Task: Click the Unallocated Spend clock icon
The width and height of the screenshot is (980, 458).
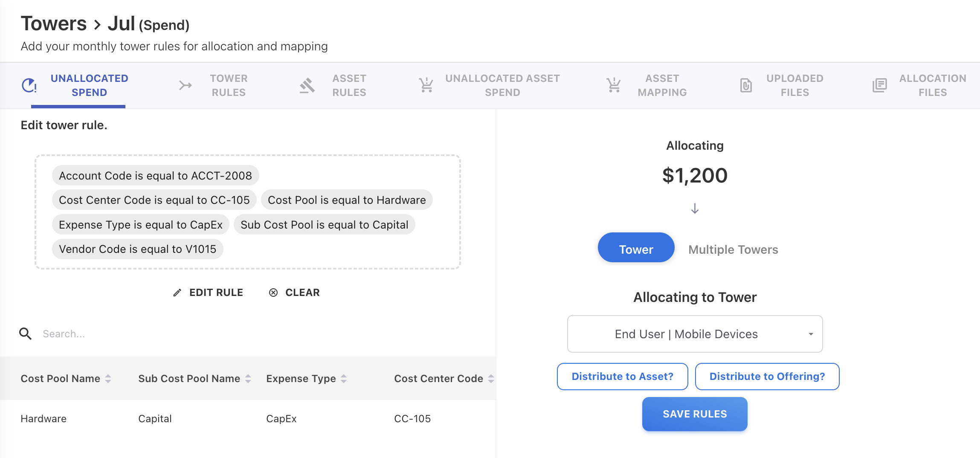Action: point(29,85)
